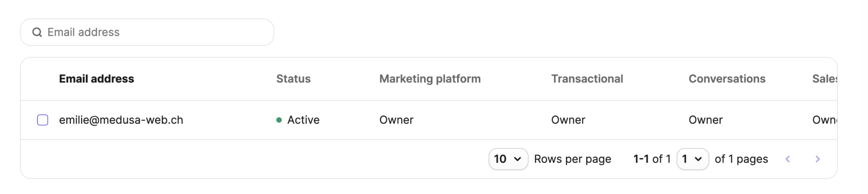Open the emilie@medusa-web.ch user entry
Image resolution: width=868 pixels, height=194 pixels.
(x=121, y=120)
